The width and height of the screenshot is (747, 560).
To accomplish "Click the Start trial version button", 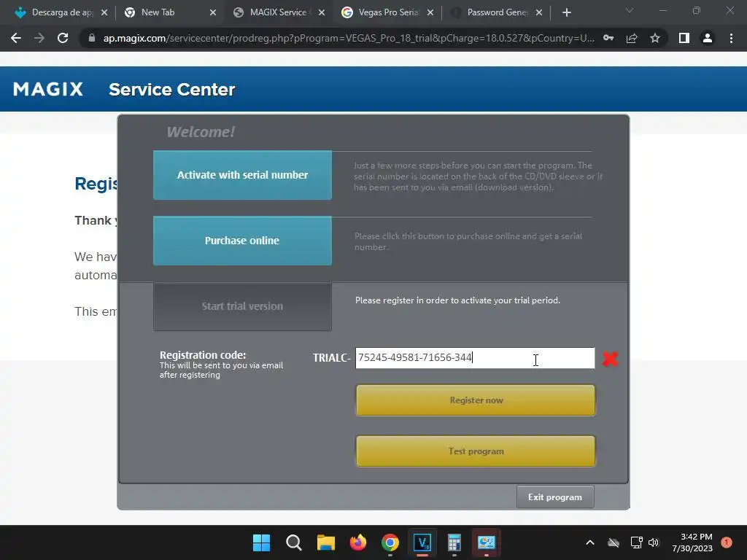I will (242, 306).
